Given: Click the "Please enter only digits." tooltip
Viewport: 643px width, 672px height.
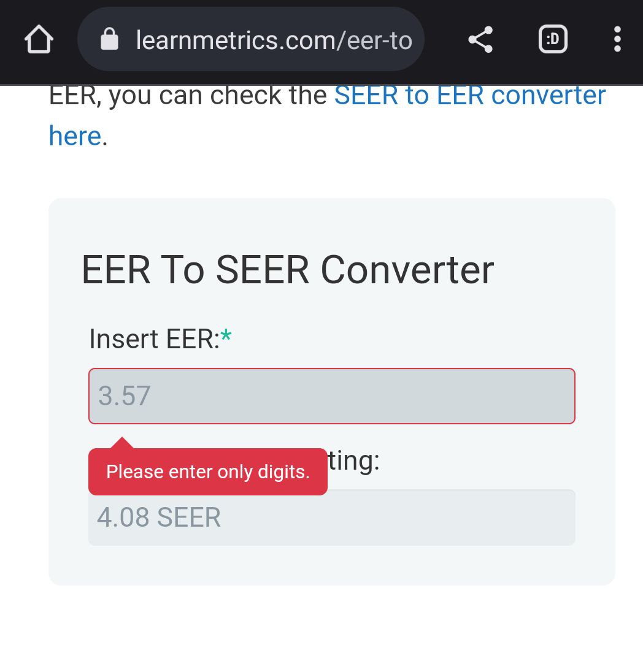Looking at the screenshot, I should (x=207, y=472).
